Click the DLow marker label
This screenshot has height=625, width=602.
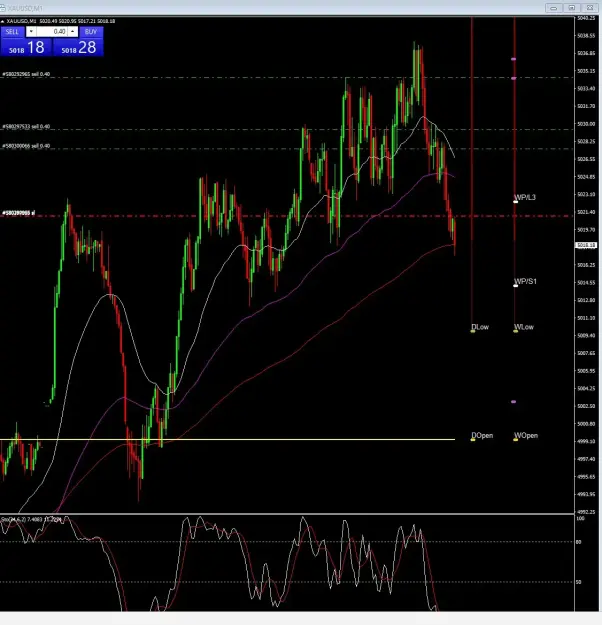[480, 327]
